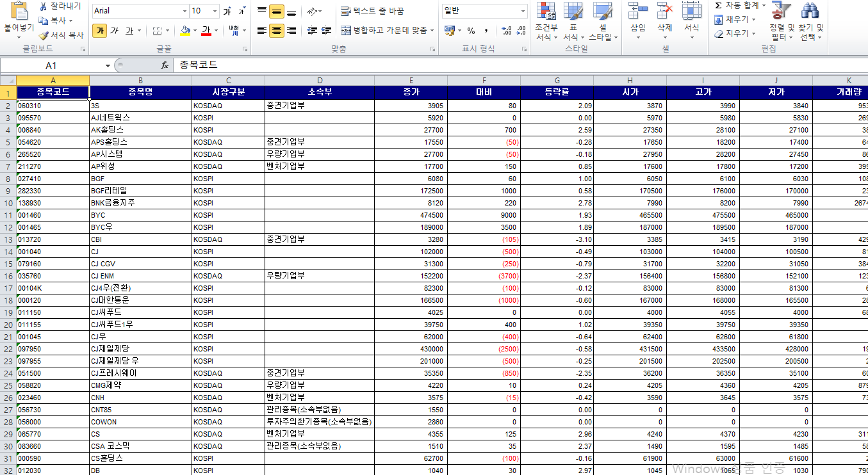Viewport: 868px width, 475px height.
Task: Select column D header
Action: tap(319, 80)
